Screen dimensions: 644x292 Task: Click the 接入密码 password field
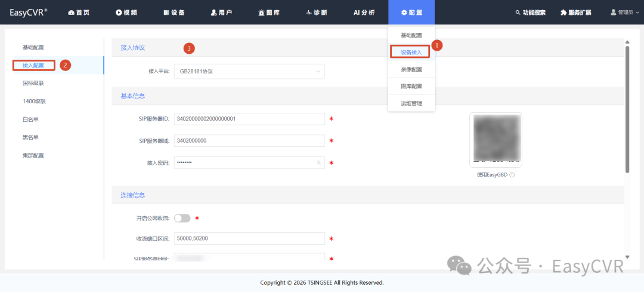(x=249, y=163)
